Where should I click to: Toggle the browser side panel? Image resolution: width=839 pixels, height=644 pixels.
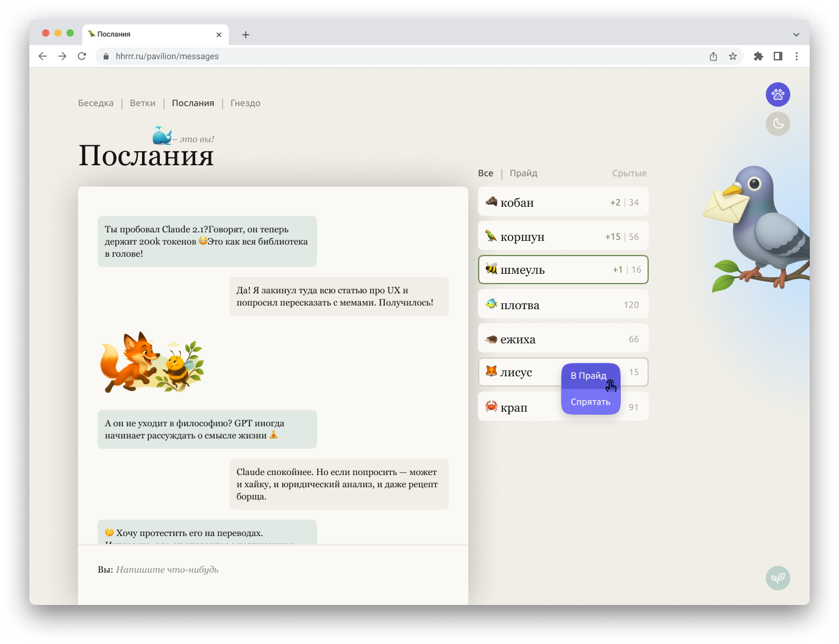pos(777,56)
